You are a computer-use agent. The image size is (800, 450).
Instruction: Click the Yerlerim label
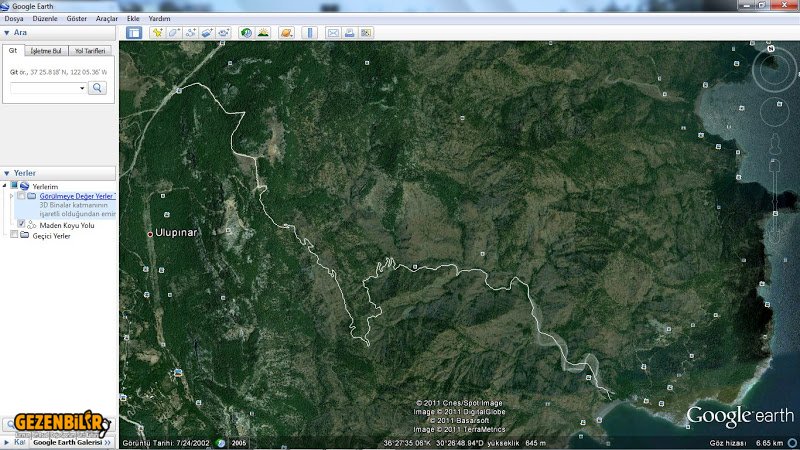point(45,187)
